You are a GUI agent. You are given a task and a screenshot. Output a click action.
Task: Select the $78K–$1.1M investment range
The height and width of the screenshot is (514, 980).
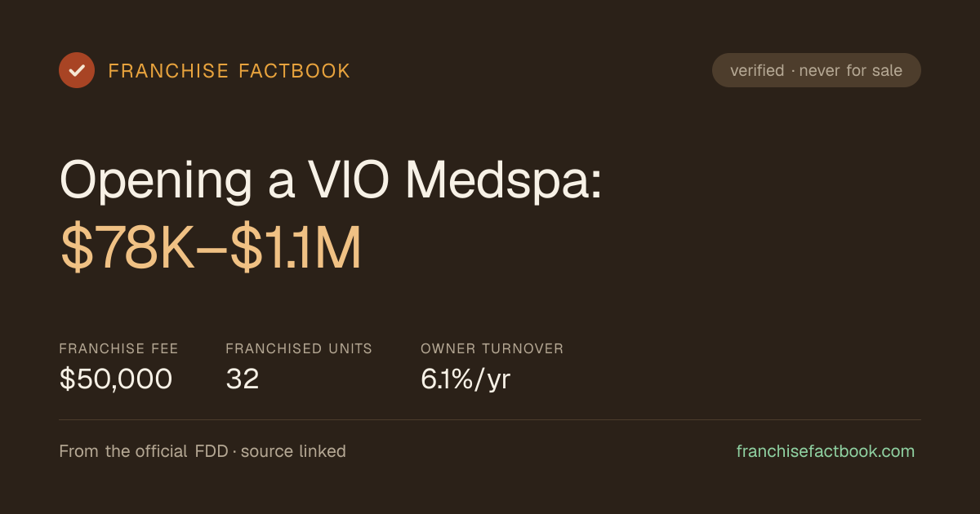pyautogui.click(x=211, y=250)
